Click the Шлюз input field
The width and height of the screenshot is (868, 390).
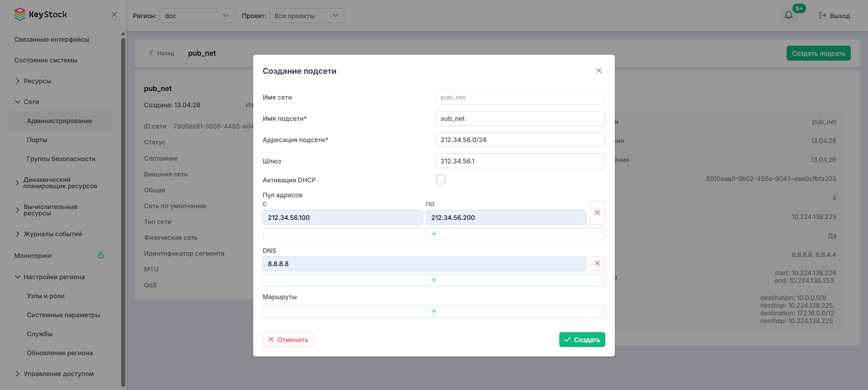pos(520,161)
